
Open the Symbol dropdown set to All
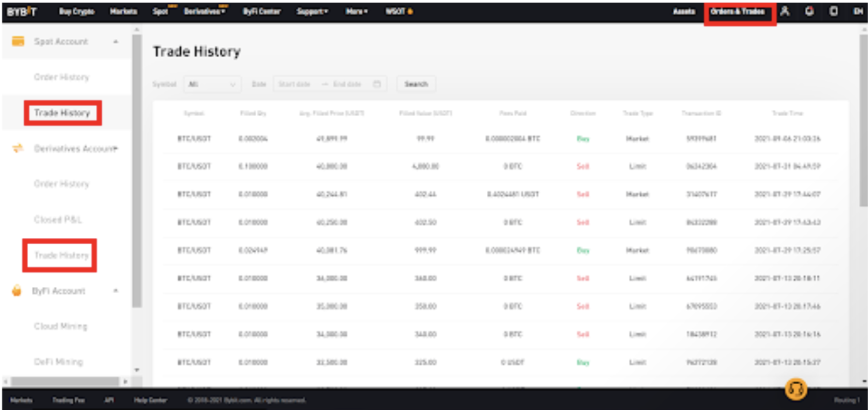[212, 84]
